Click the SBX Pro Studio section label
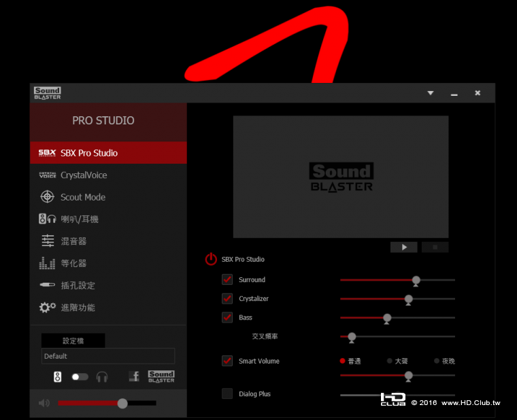 [x=243, y=259]
